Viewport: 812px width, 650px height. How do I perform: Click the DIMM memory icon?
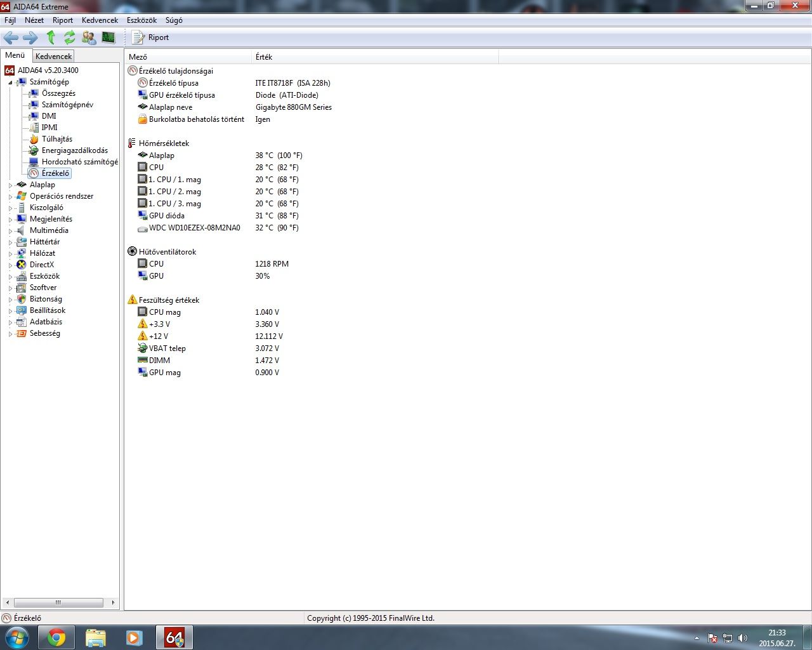click(143, 360)
